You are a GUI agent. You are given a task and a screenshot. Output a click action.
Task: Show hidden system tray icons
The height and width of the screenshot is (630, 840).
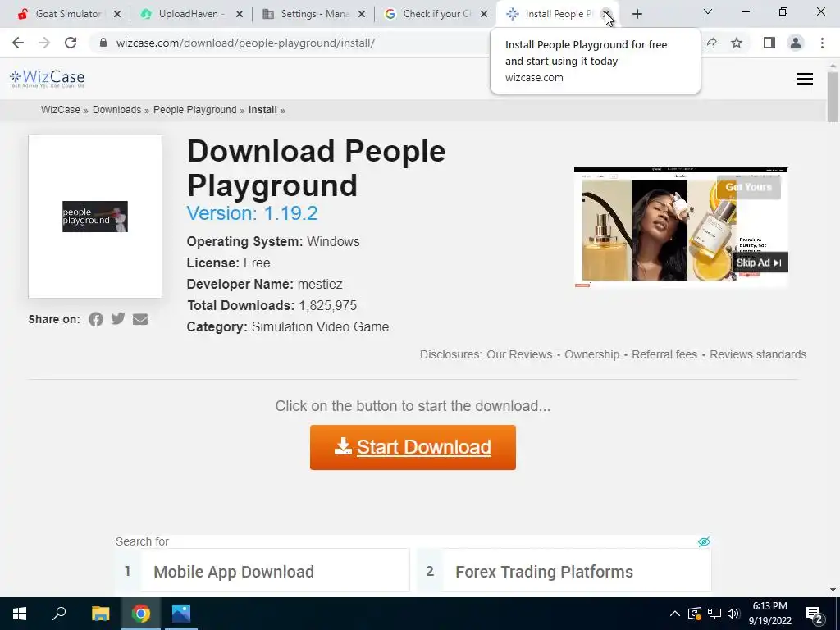(675, 614)
